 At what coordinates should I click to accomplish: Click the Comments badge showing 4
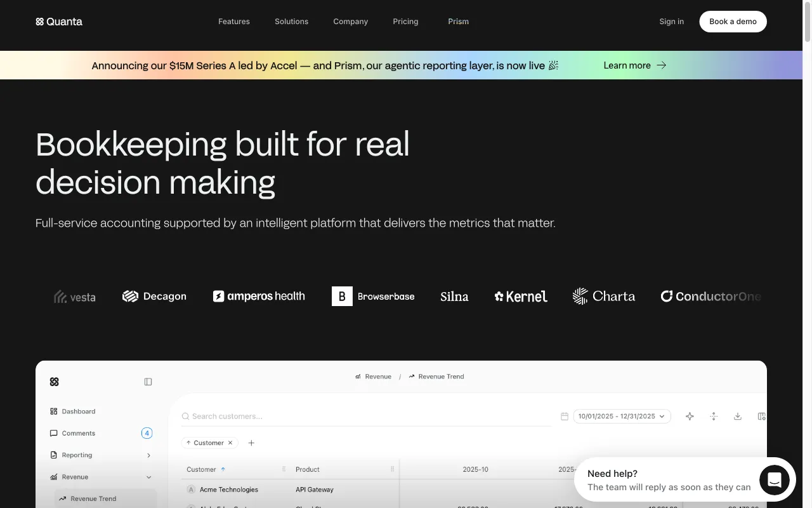147,433
